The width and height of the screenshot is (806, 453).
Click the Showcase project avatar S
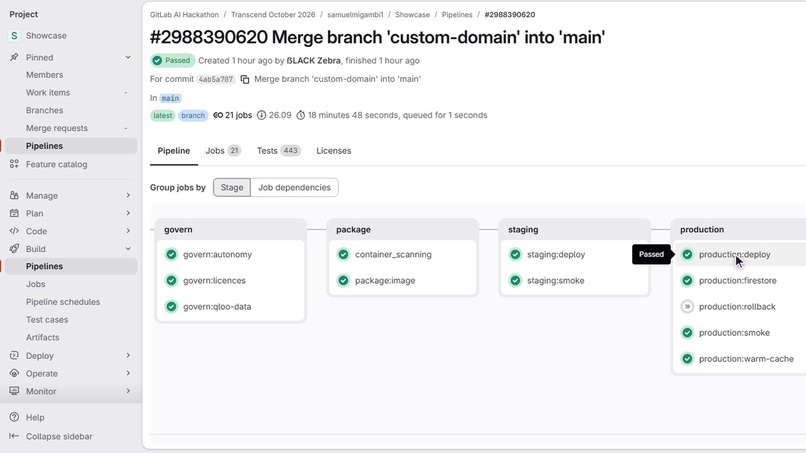(14, 35)
